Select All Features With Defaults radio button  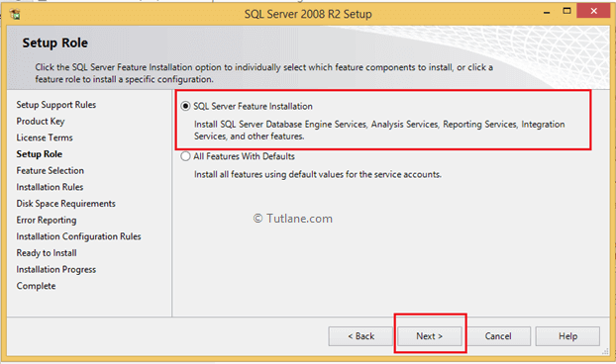click(185, 156)
